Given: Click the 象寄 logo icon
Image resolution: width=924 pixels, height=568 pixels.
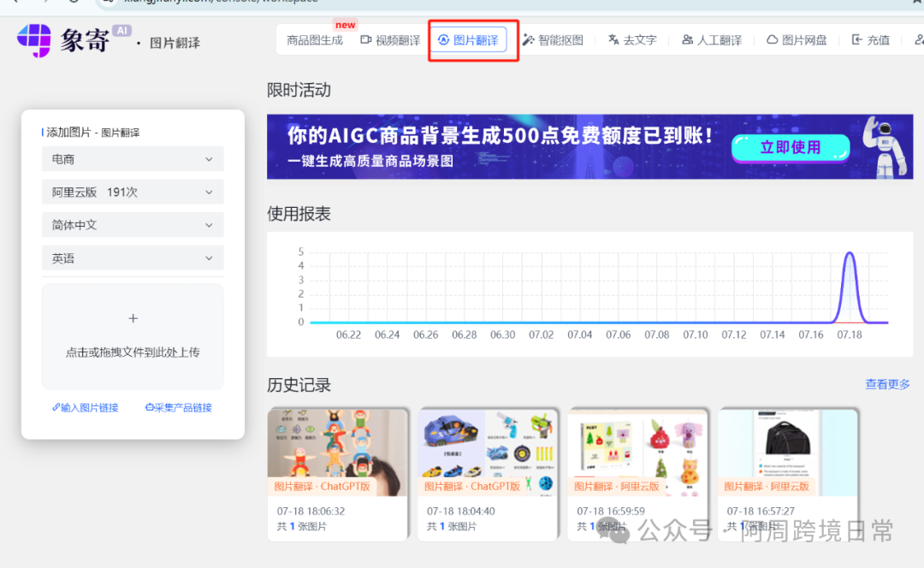Looking at the screenshot, I should pos(33,40).
